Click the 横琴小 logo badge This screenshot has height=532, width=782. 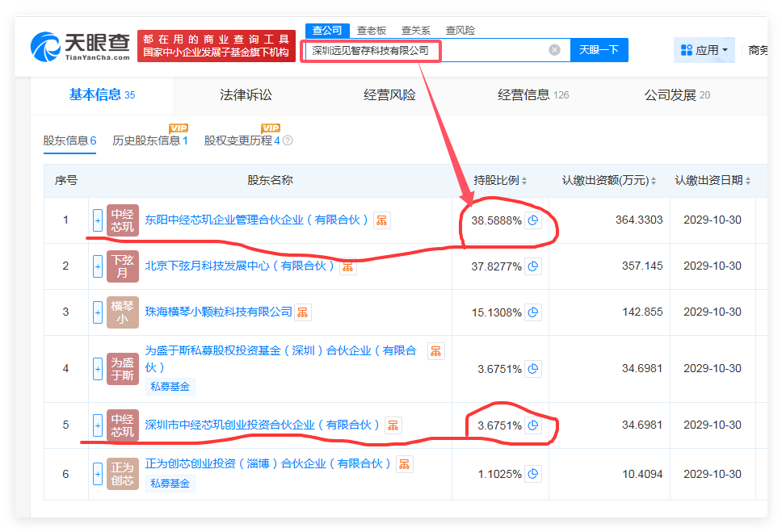pos(123,312)
